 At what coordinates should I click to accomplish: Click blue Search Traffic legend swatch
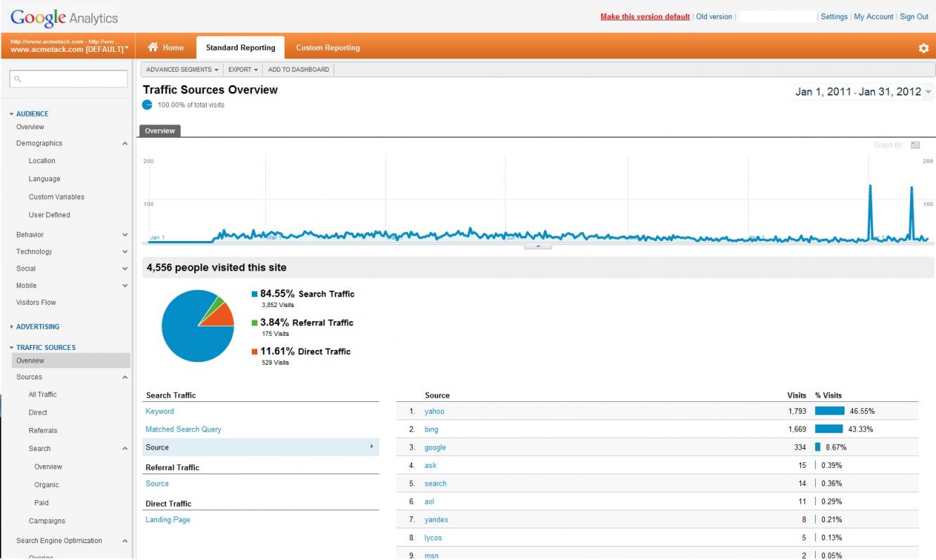coord(255,294)
